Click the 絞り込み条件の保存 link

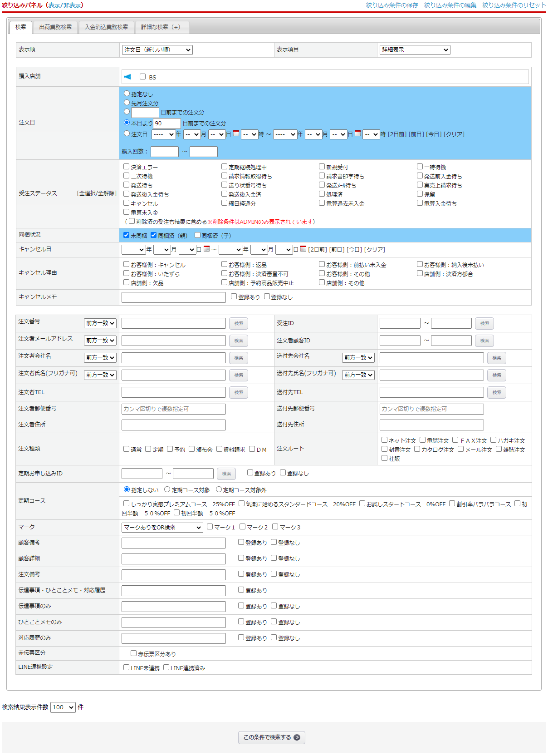(x=392, y=5)
